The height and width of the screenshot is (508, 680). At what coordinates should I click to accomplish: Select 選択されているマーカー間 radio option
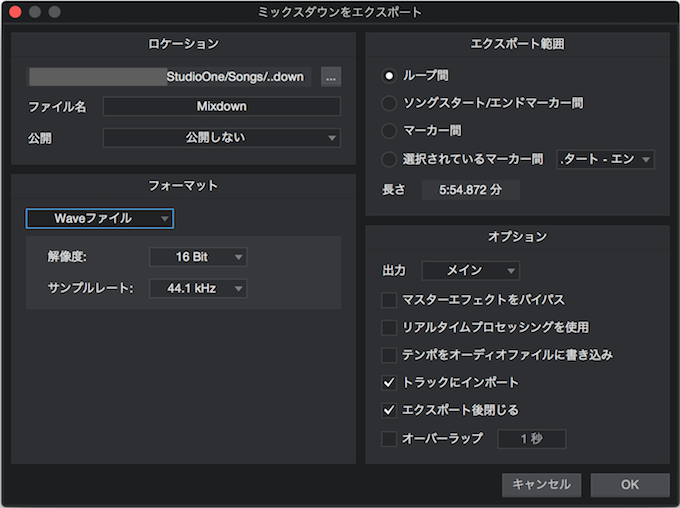click(x=389, y=159)
